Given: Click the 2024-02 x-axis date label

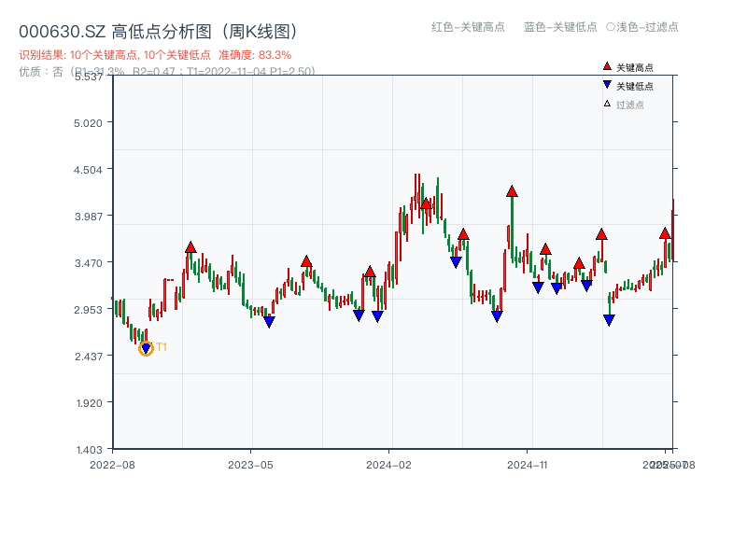Looking at the screenshot, I should point(388,465).
